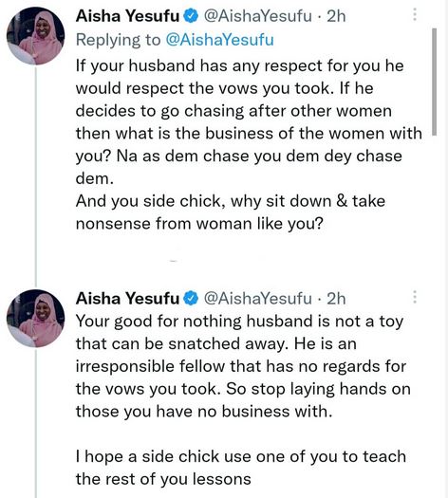Click the thread line connecting the two avatars
The height and width of the screenshot is (498, 448).
[x=35, y=176]
